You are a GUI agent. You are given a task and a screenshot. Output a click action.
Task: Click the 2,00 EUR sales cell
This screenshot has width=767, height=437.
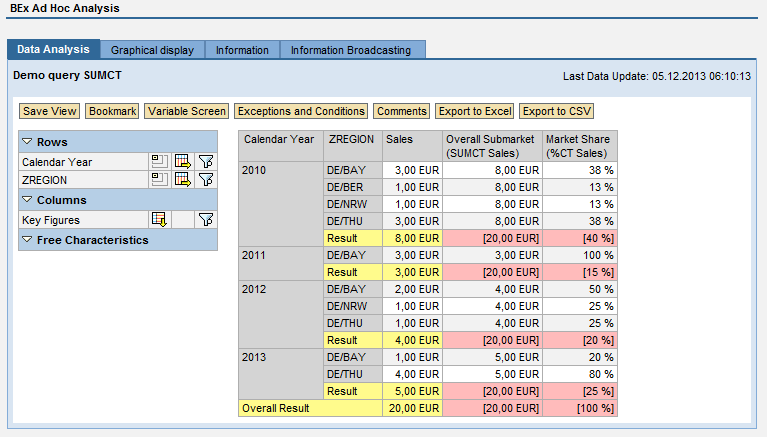412,289
